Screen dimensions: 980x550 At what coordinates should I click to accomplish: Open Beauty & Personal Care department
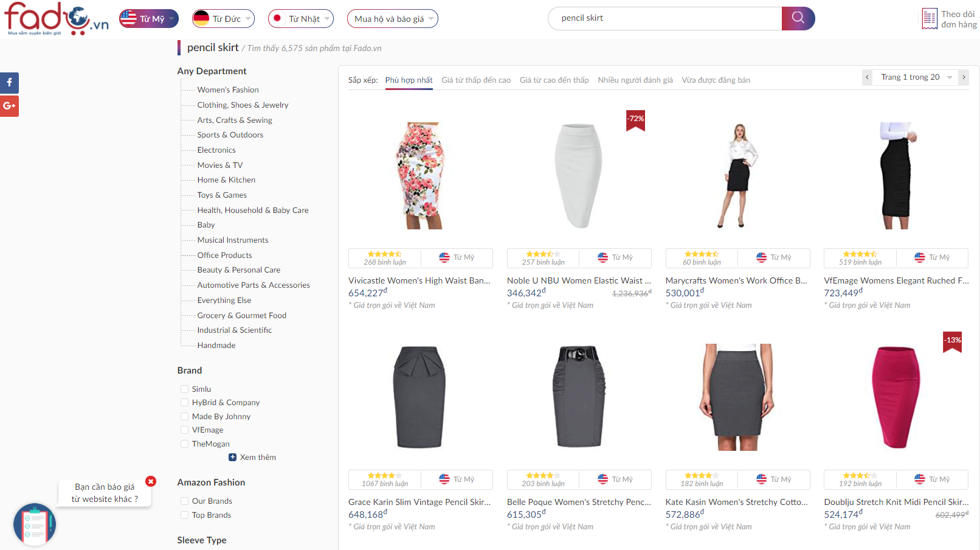click(x=239, y=270)
